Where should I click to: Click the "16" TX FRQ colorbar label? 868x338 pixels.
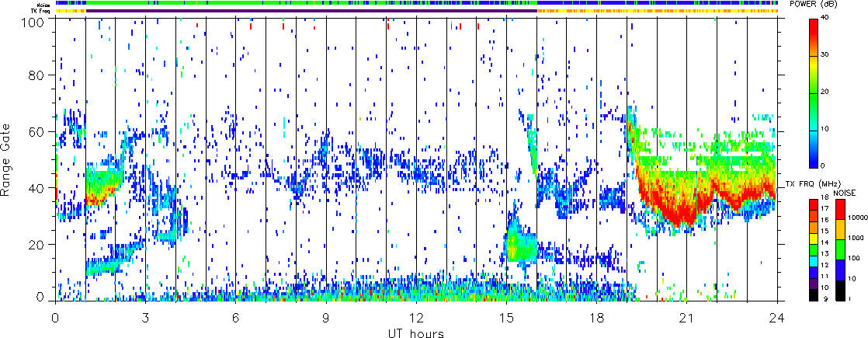[825, 220]
